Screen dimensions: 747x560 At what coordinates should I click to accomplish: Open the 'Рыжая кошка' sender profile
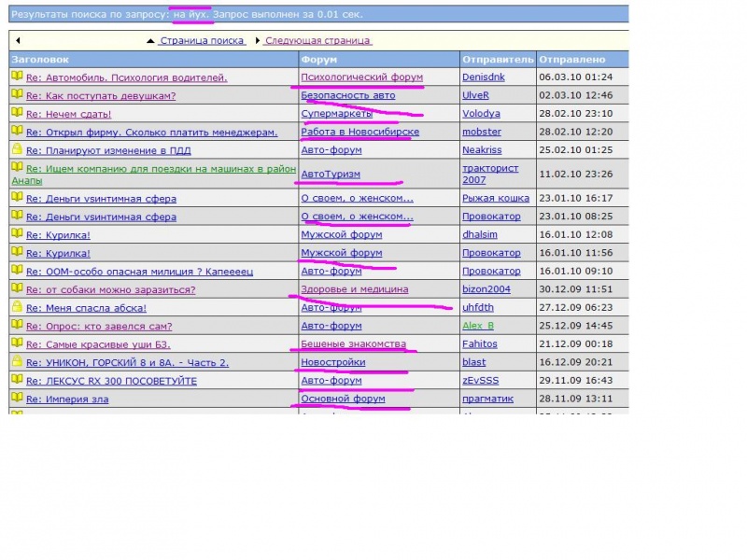tap(494, 198)
